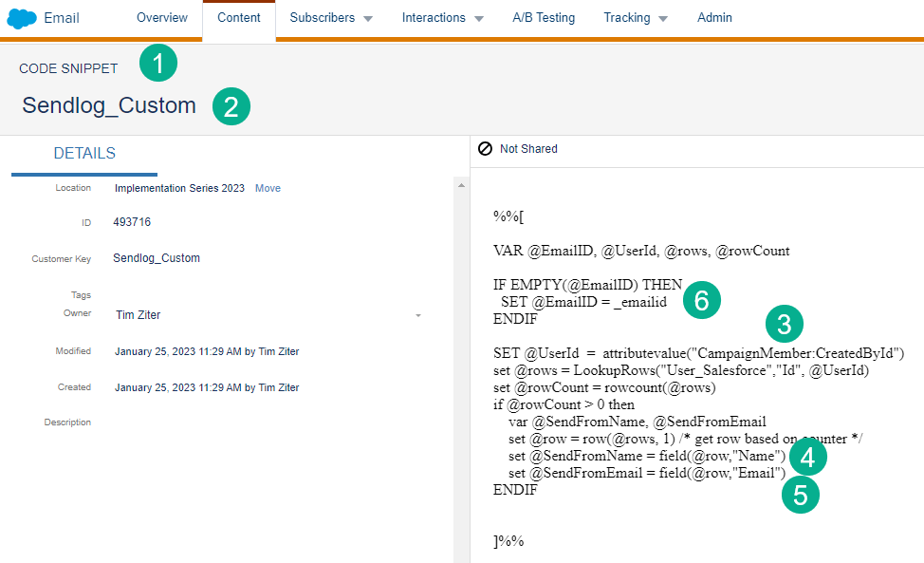Switch to the A/B Testing tab
Image resolution: width=924 pixels, height=563 pixels.
[544, 18]
